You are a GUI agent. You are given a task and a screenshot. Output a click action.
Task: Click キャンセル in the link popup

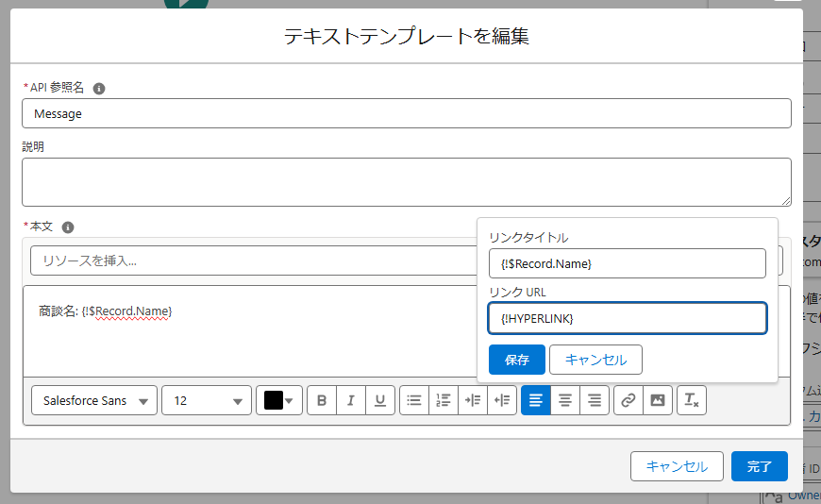point(595,360)
